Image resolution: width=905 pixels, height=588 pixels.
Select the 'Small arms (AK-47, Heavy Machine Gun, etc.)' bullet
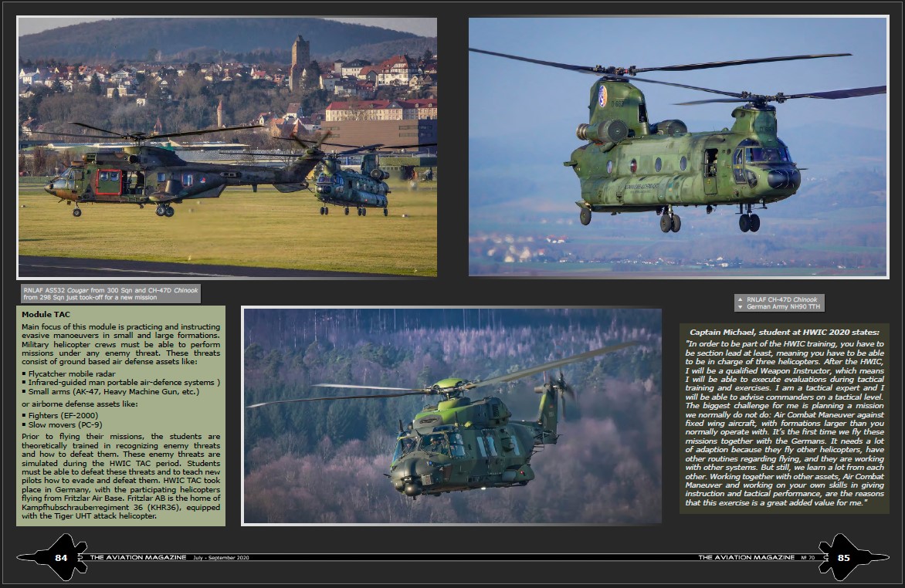coord(113,392)
